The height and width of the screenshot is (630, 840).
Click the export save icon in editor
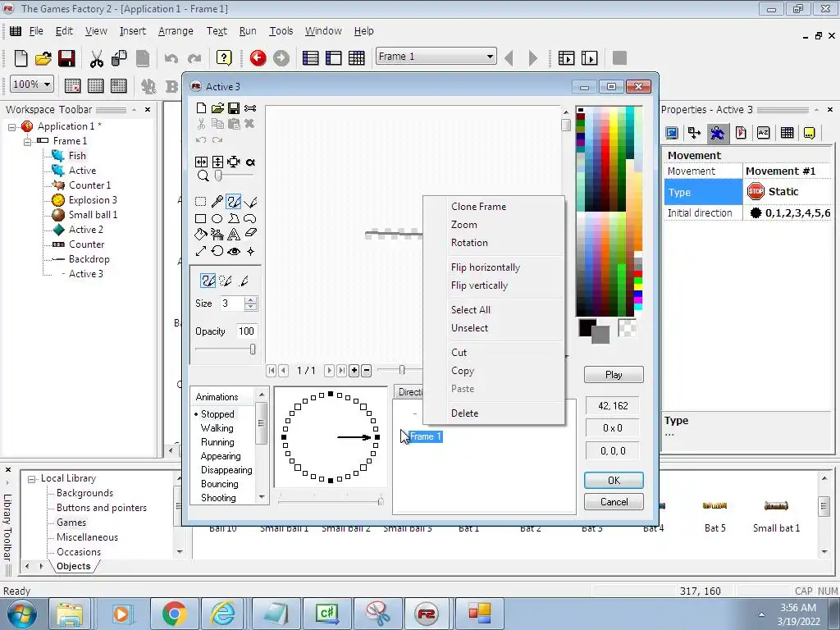click(234, 108)
